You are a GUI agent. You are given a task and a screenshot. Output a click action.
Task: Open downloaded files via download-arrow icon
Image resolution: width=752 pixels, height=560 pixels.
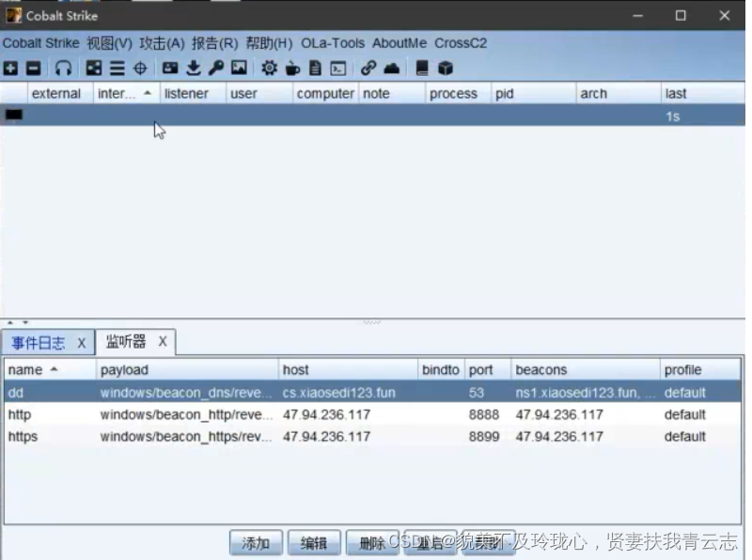coord(194,68)
